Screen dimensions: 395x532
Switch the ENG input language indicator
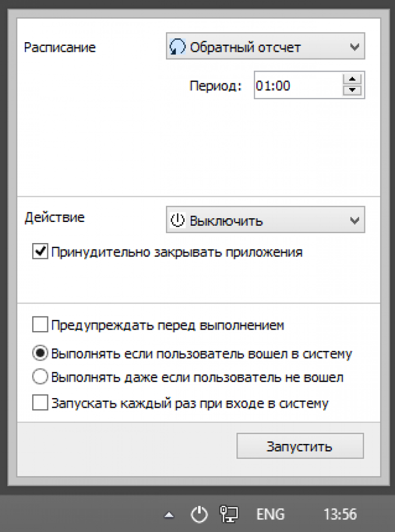270,514
